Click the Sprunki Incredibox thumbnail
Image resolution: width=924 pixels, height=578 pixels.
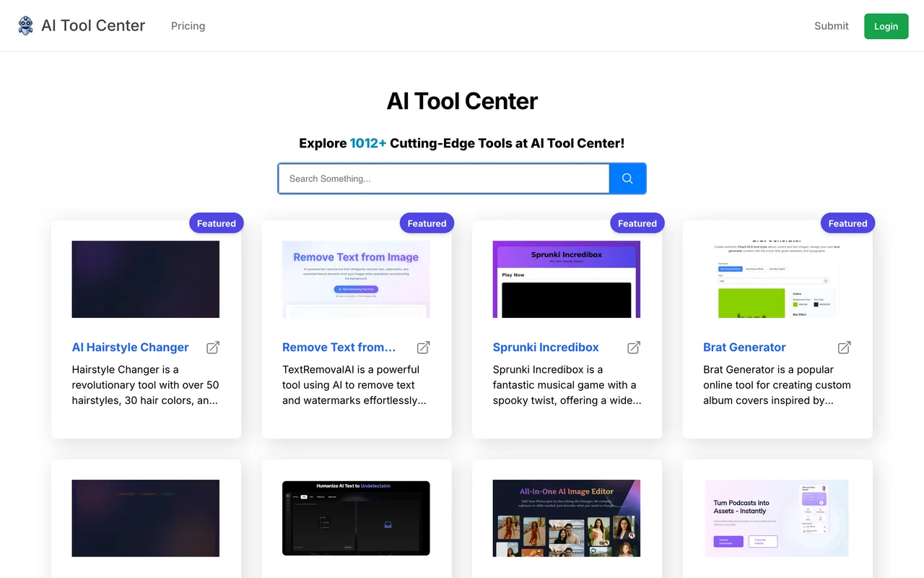click(x=567, y=280)
